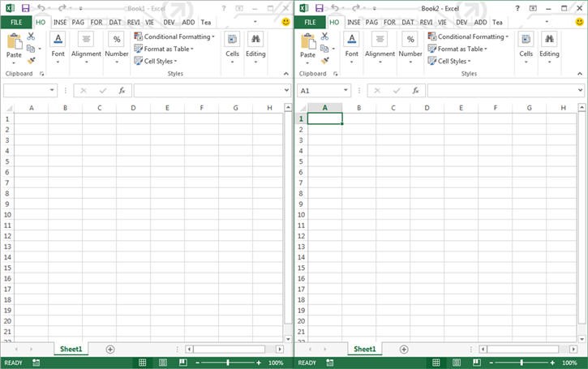Select Format Painter brush in Book1 window

(x=31, y=60)
